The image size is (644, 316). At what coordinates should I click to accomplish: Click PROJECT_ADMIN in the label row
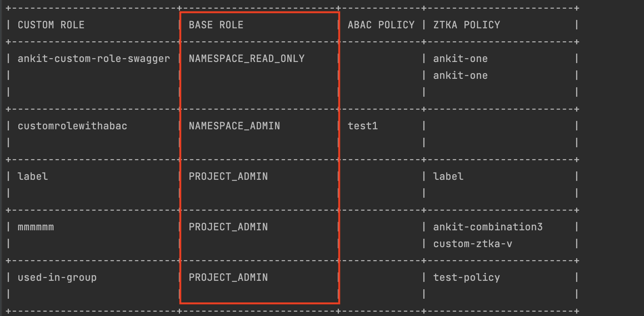coord(228,176)
